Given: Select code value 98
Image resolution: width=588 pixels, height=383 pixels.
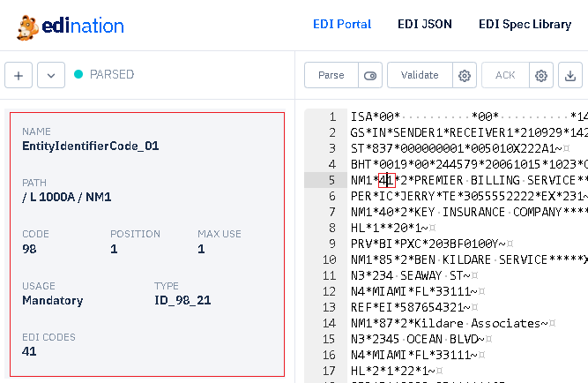Looking at the screenshot, I should point(29,249).
